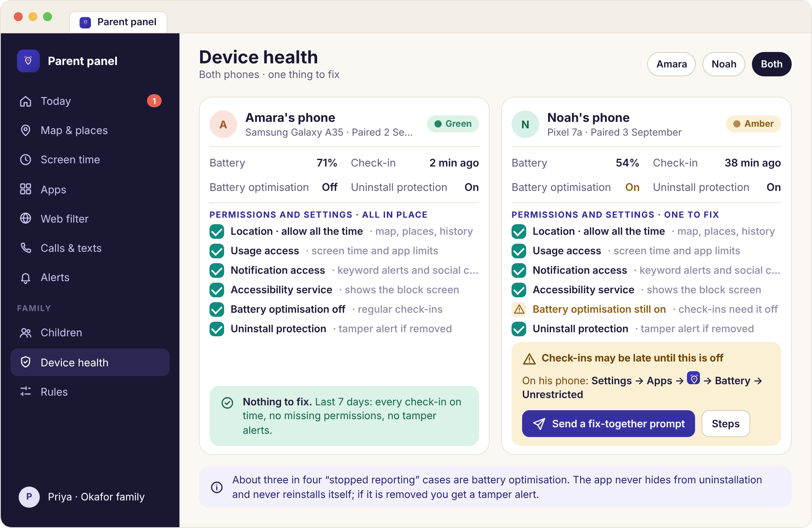The image size is (812, 528).
Task: Click Noah's Notification access checkmark
Action: click(x=519, y=270)
